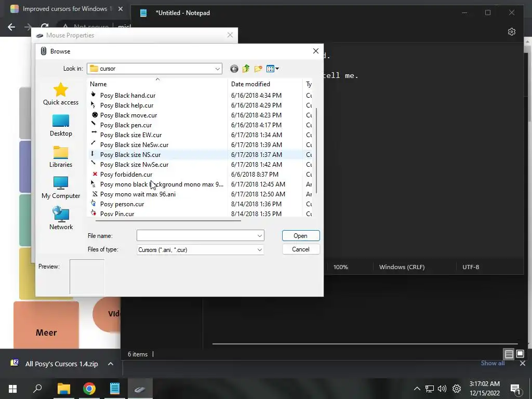Click the 100% zoom status in Notepad

tap(341, 267)
